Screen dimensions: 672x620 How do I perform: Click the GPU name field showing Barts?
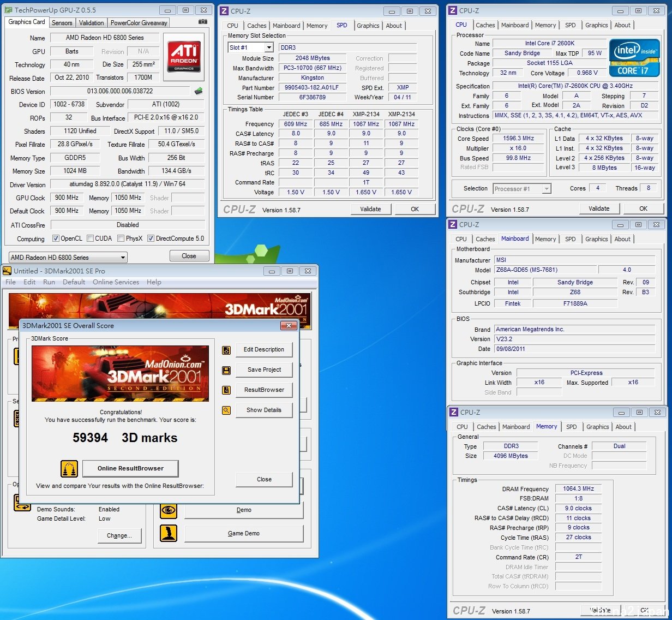pos(72,51)
